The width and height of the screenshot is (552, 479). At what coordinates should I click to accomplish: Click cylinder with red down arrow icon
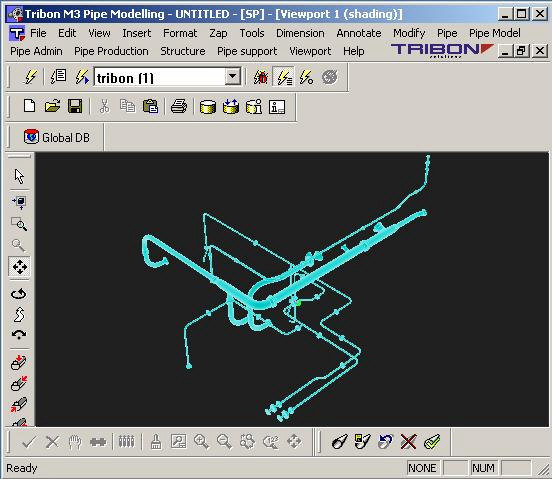tap(19, 362)
